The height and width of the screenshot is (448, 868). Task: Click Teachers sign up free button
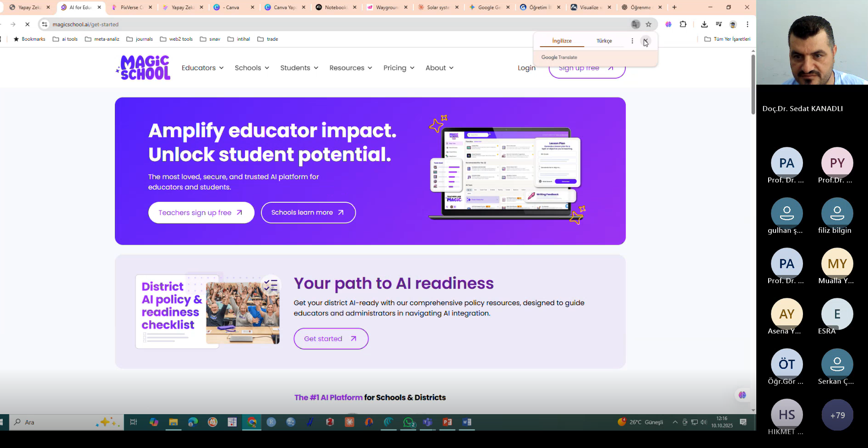[201, 213]
